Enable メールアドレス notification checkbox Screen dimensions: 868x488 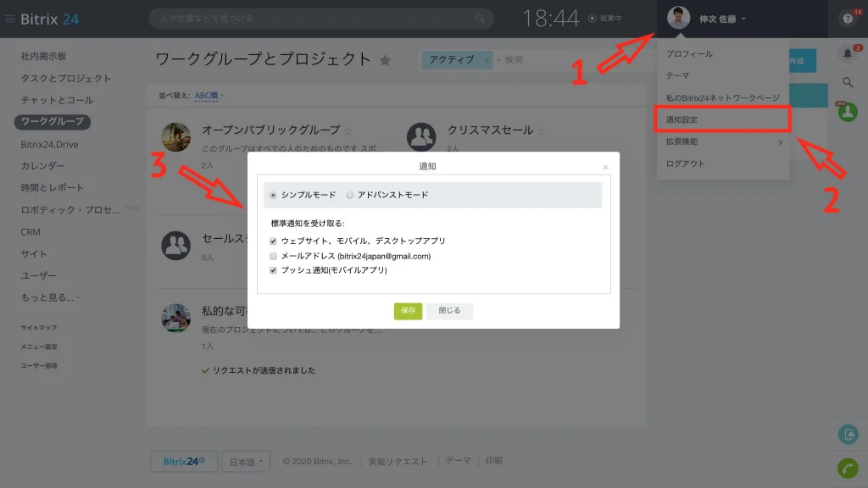(273, 256)
